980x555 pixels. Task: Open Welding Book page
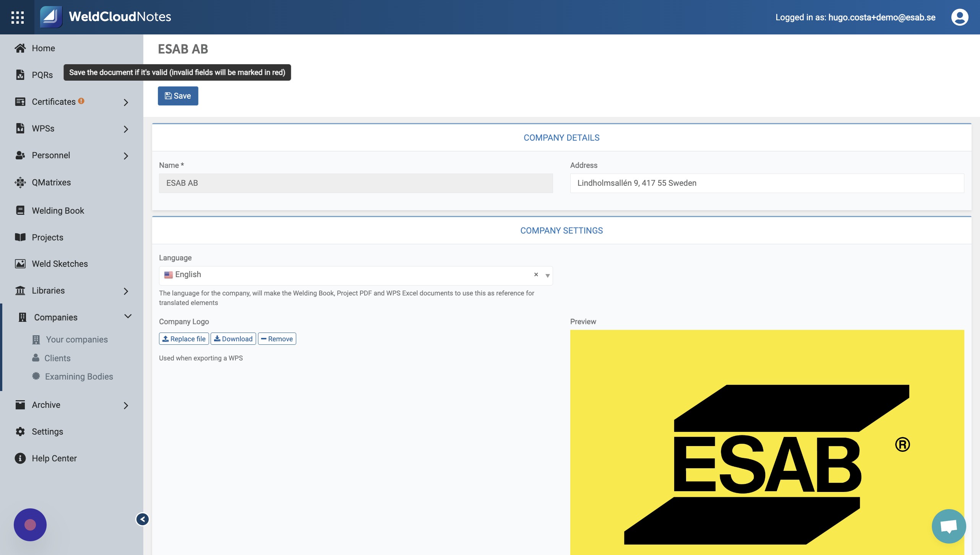coord(58,210)
